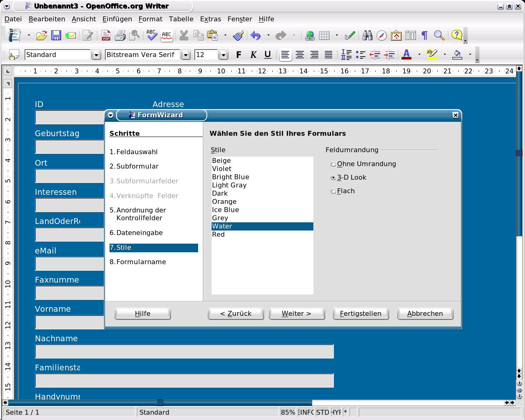Open the Tabelle menu

(181, 19)
